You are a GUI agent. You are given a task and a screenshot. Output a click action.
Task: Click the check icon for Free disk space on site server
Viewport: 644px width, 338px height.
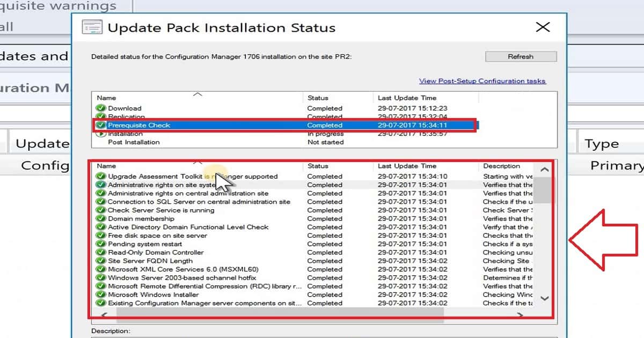pyautogui.click(x=101, y=236)
